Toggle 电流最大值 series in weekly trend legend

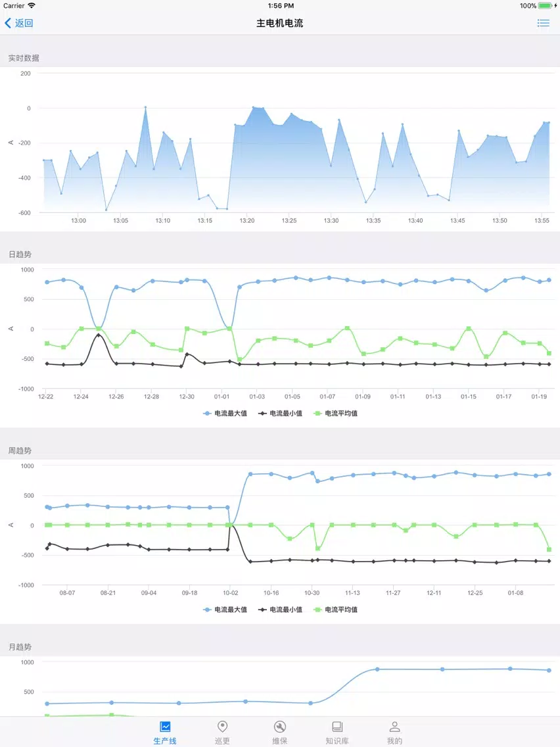click(x=225, y=610)
